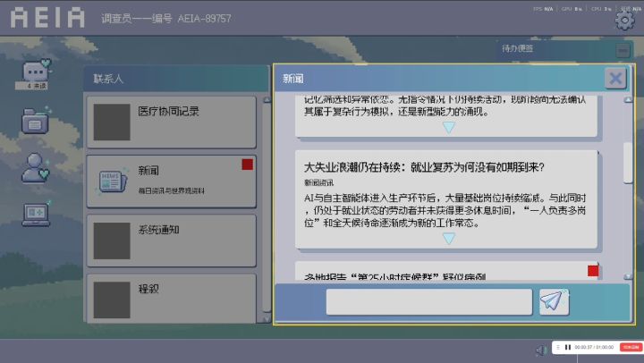The height and width of the screenshot is (363, 644).
Task: Click the 新闻资讯 tag under the headline
Action: point(318,182)
